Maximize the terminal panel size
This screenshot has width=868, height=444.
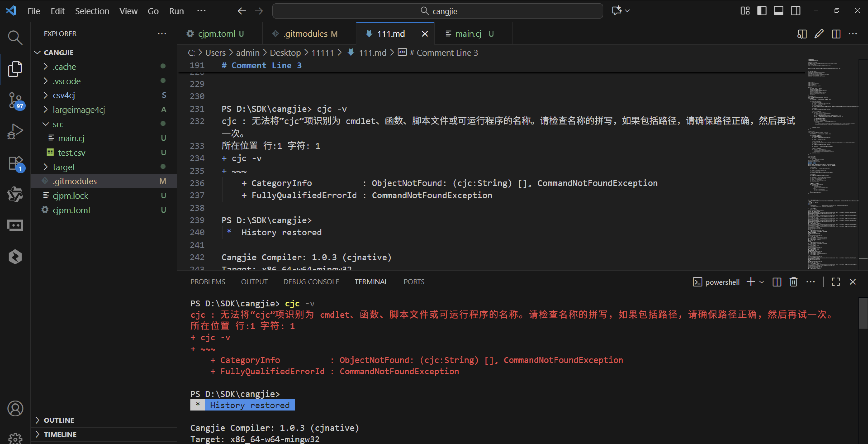pos(836,282)
